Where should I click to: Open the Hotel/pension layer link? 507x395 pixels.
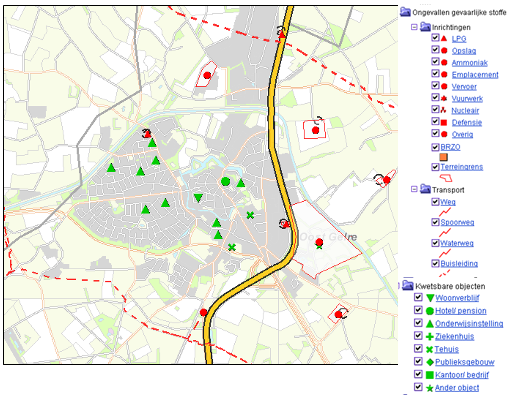pos(461,311)
